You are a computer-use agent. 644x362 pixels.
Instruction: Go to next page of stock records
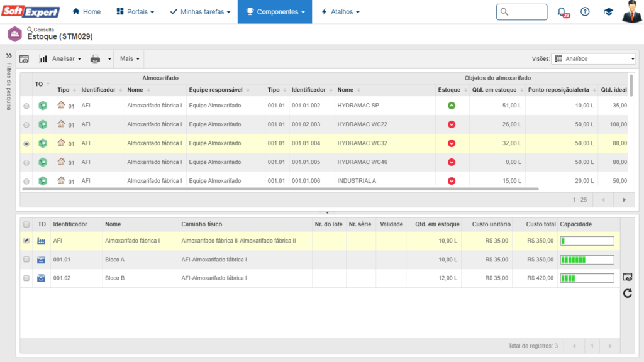point(624,200)
